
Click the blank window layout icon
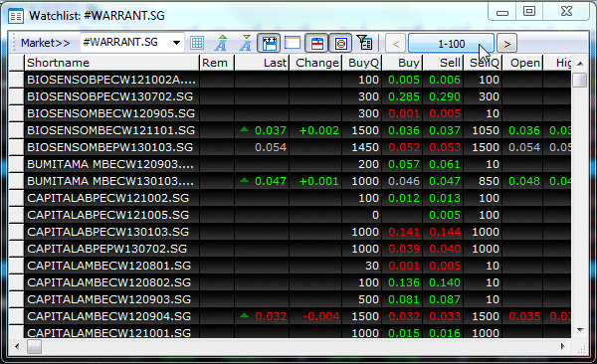pyautogui.click(x=293, y=43)
